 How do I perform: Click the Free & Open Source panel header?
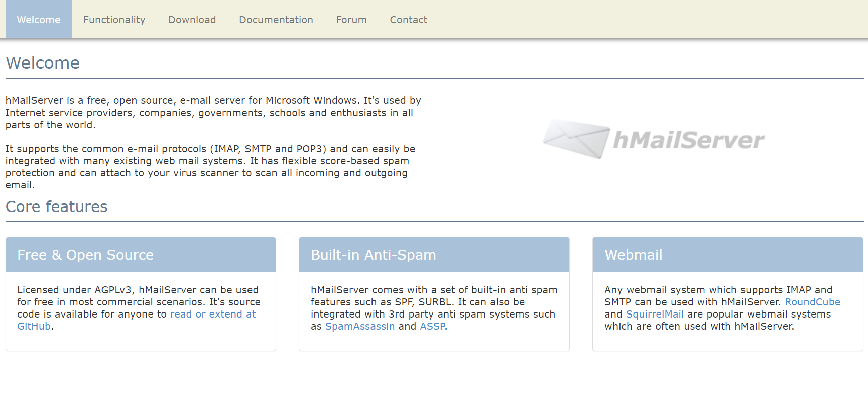point(141,255)
